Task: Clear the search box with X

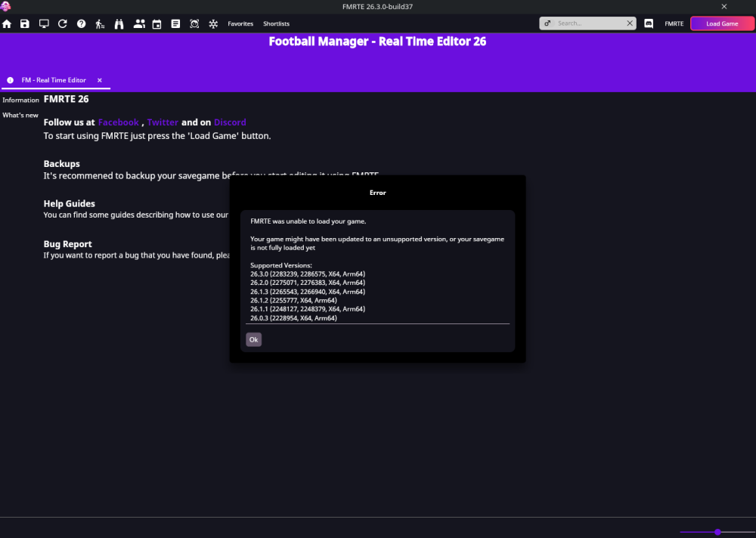Action: [x=630, y=23]
